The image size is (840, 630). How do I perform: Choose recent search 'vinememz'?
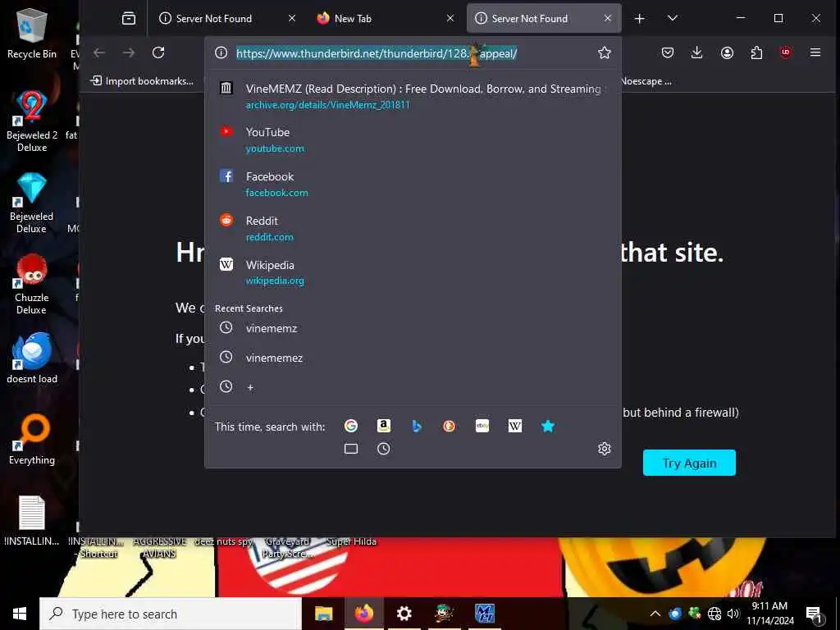click(413, 328)
